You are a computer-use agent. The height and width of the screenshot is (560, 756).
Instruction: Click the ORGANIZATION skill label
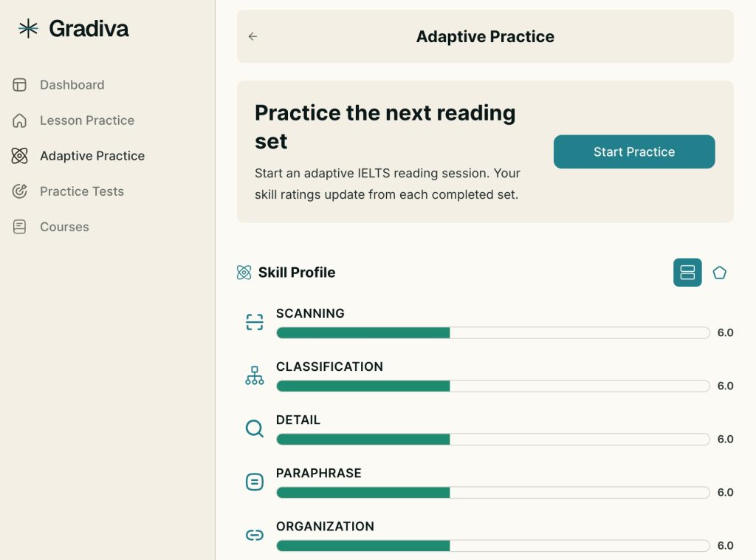click(325, 526)
